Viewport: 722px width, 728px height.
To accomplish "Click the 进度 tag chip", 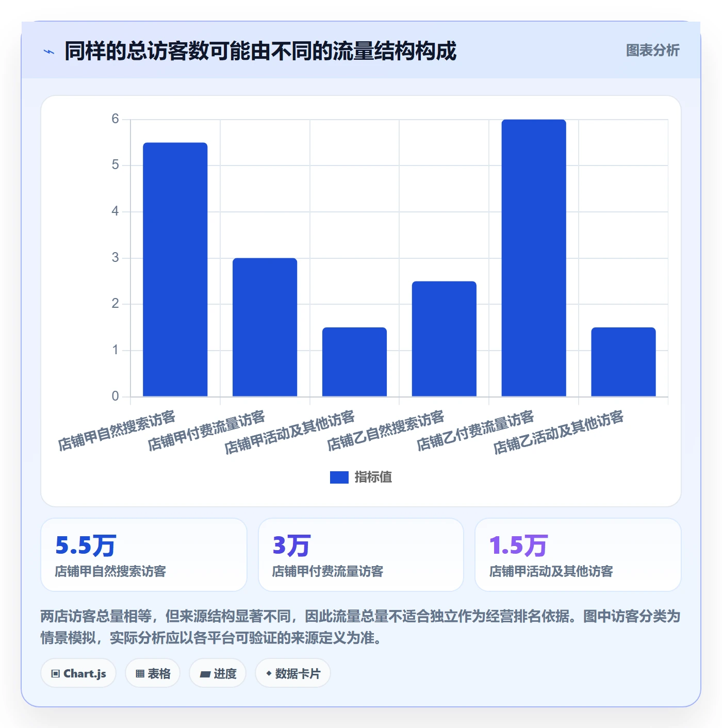I will point(218,673).
